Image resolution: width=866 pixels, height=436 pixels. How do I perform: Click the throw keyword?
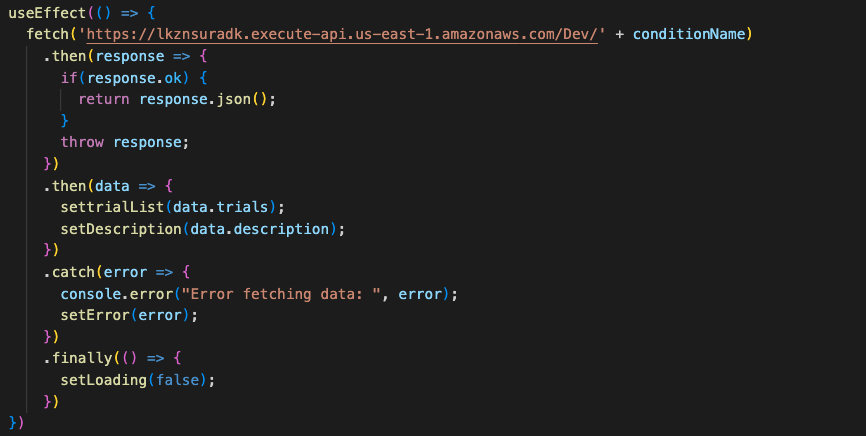point(82,142)
